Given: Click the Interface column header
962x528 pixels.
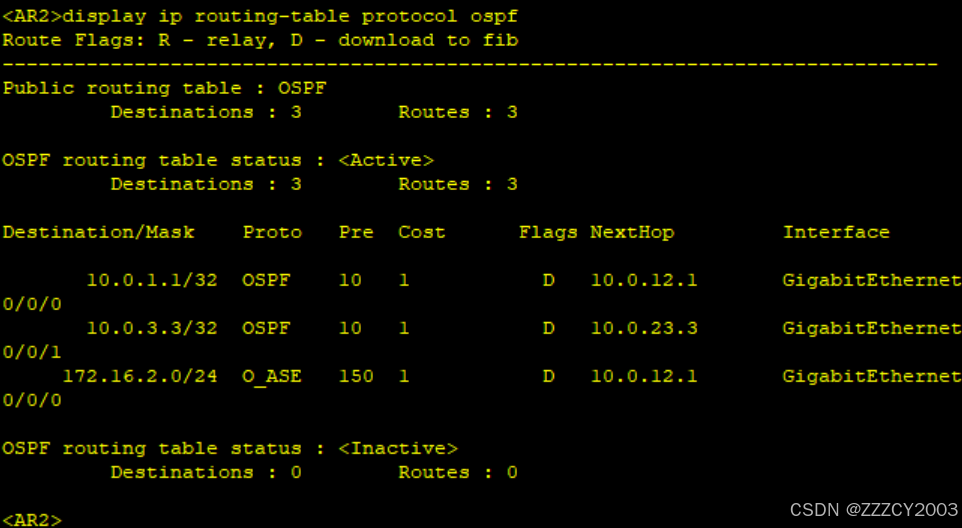Looking at the screenshot, I should 836,232.
